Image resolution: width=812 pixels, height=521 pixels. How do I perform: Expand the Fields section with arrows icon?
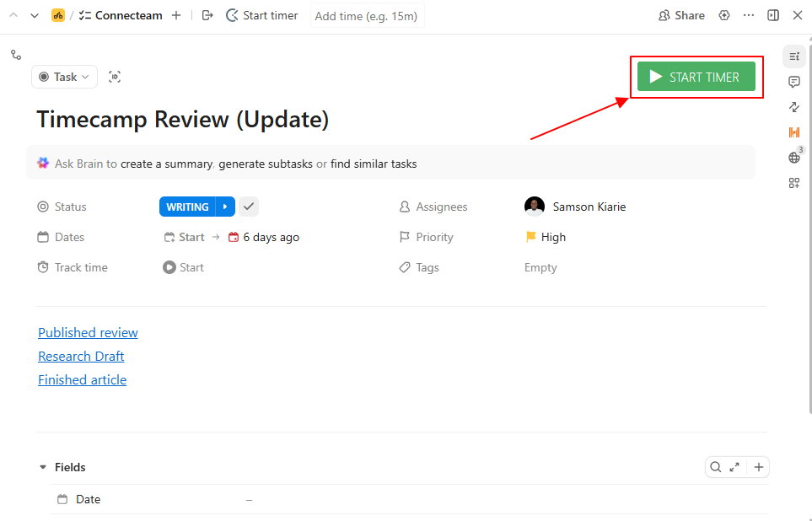(x=734, y=467)
